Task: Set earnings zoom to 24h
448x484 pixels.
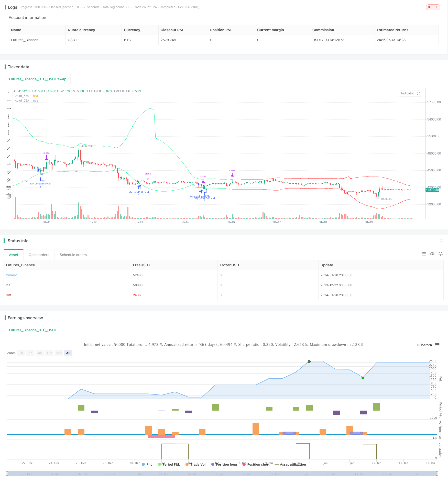Action: click(x=59, y=353)
